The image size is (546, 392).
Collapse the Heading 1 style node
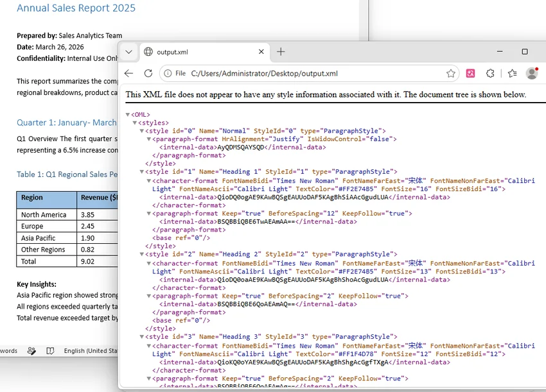click(x=142, y=172)
